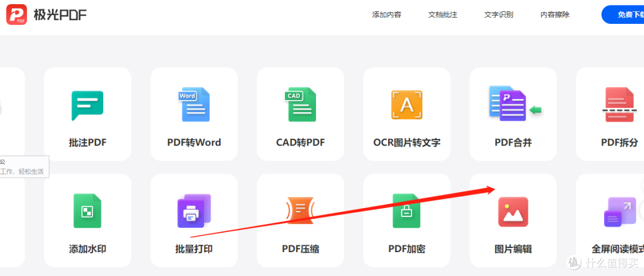Click the green PDF加密 lock icon
644x276 pixels.
(x=407, y=210)
